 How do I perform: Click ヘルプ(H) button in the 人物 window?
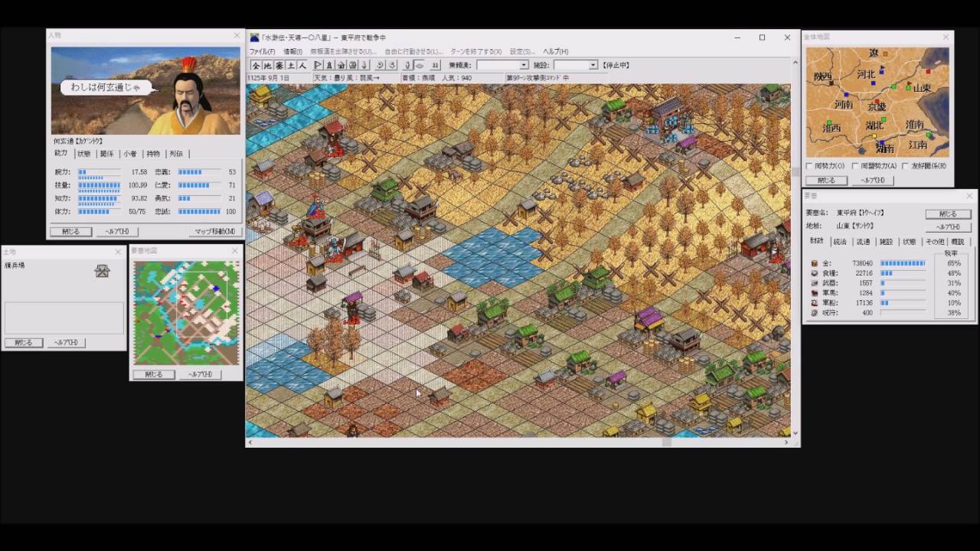[117, 232]
